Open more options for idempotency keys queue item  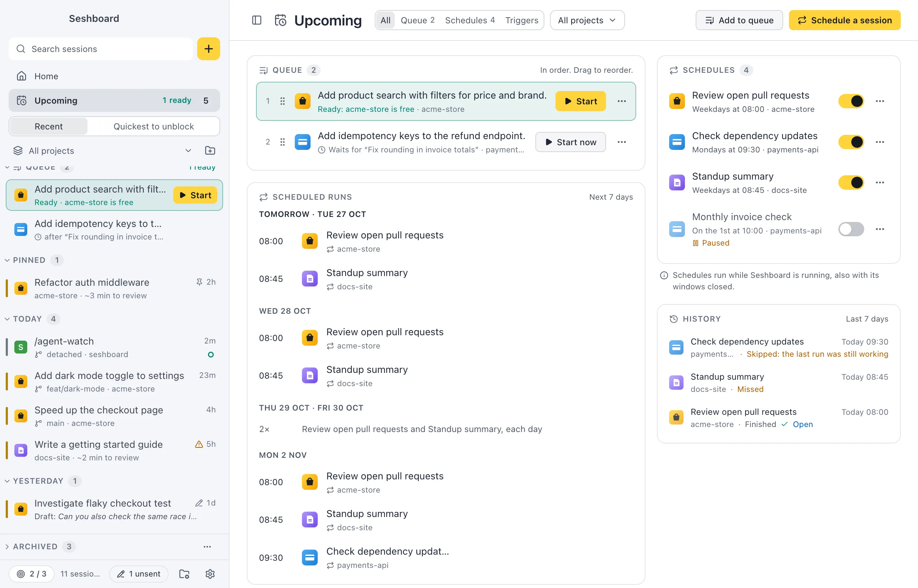[622, 142]
